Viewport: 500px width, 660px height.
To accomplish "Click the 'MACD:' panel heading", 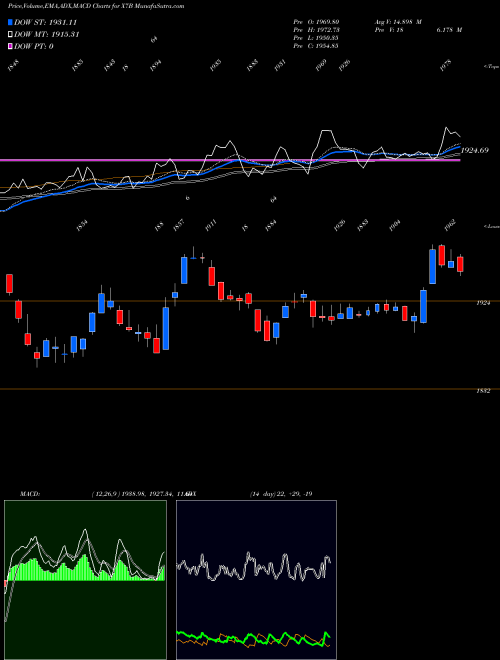I will [30, 494].
